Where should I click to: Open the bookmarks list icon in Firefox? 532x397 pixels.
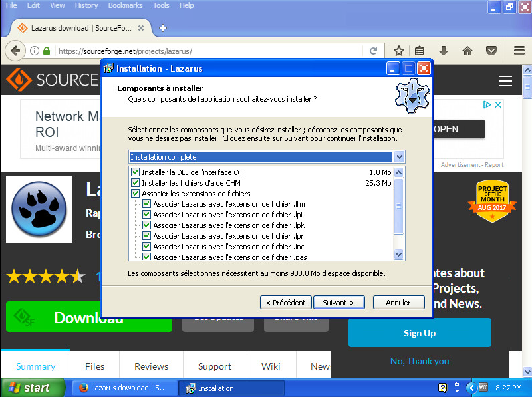[420, 51]
